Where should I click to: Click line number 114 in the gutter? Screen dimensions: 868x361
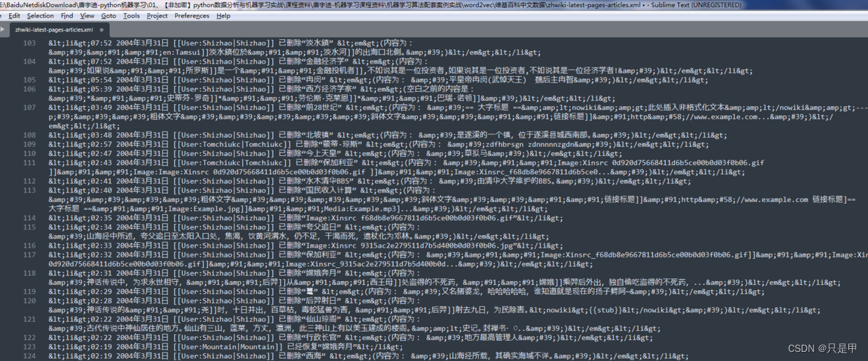[29, 218]
